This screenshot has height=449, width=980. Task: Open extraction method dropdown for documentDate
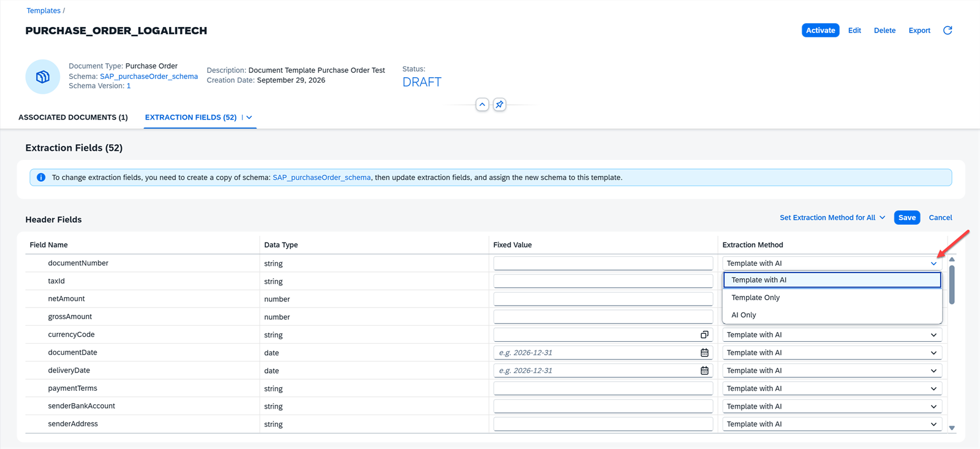coord(933,353)
